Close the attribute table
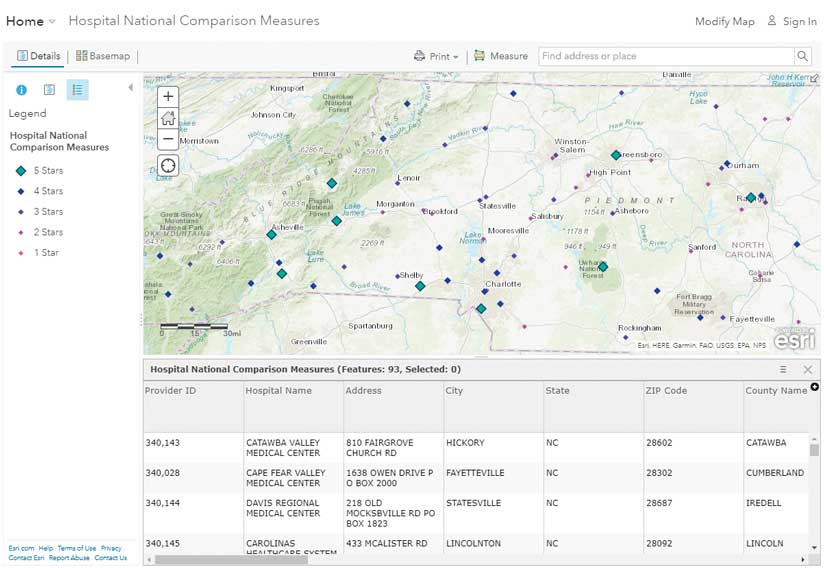Viewport: 824px width, 568px height. [x=808, y=369]
